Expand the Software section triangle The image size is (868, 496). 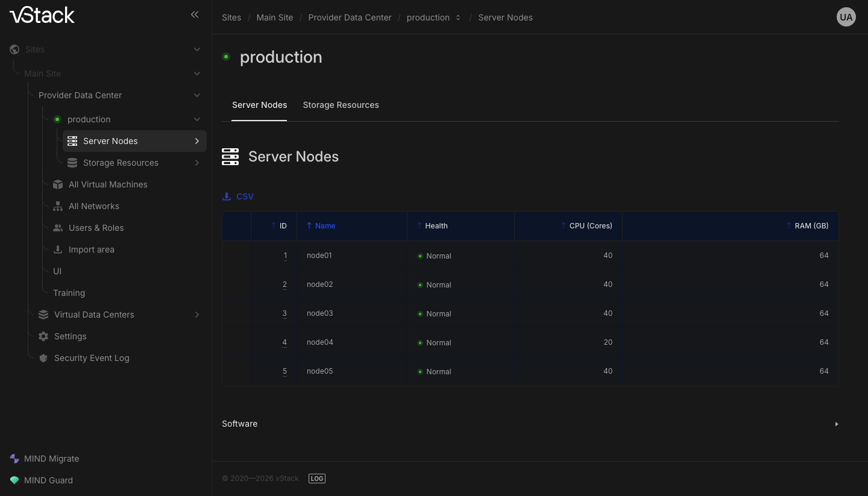[x=837, y=424]
